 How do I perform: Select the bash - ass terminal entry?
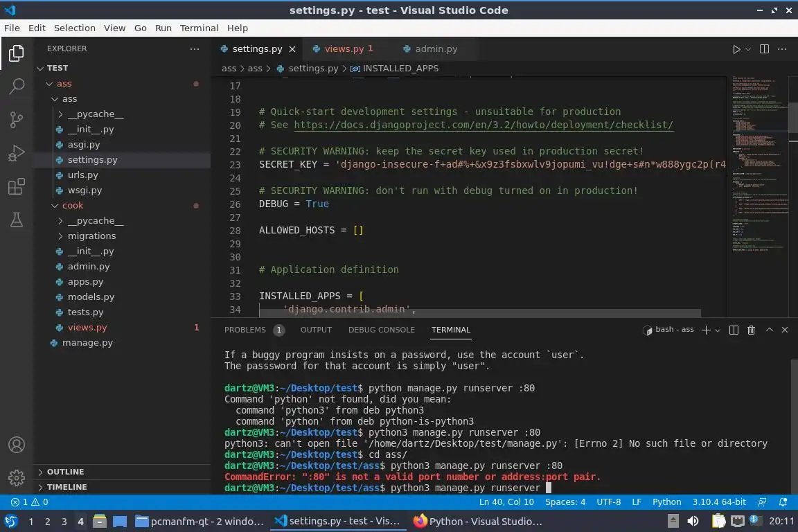[x=668, y=330]
